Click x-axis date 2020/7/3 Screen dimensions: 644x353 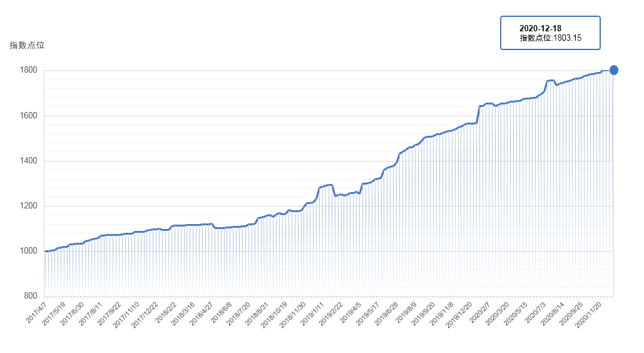[x=536, y=312]
